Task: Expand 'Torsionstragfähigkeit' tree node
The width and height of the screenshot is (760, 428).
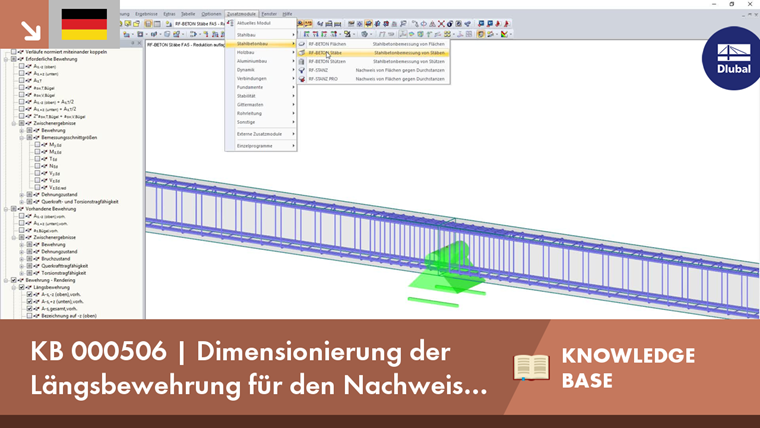Action: (21, 273)
